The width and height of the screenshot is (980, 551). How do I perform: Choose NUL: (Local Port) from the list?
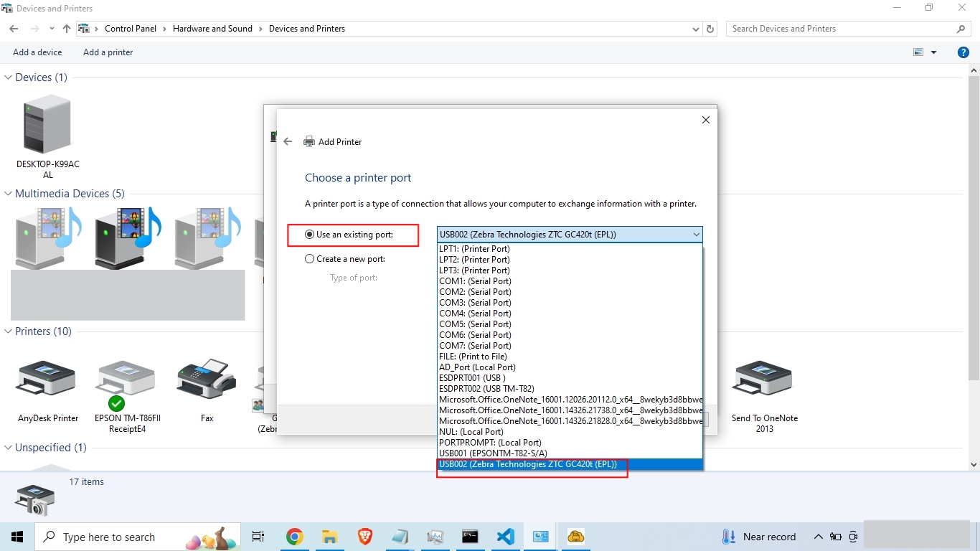pyautogui.click(x=570, y=432)
